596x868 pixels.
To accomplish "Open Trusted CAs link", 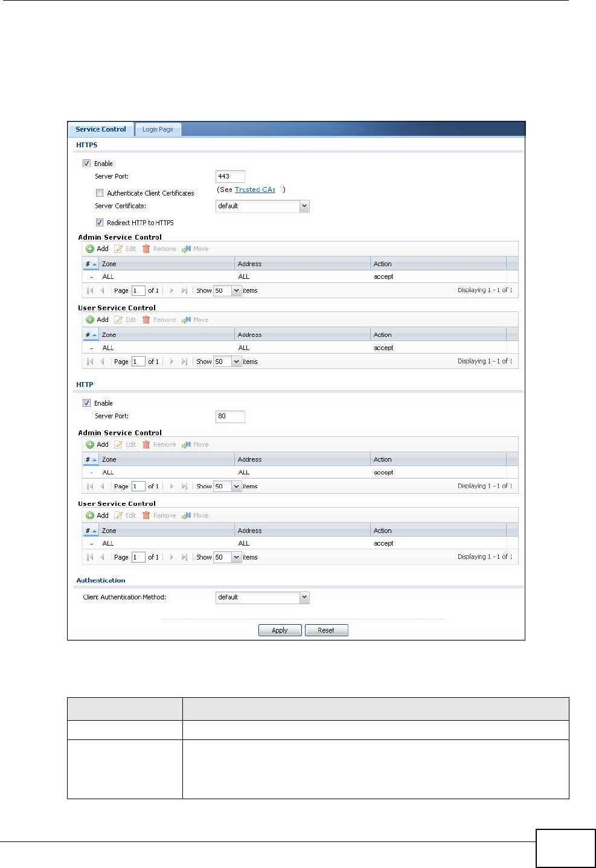I will click(255, 190).
